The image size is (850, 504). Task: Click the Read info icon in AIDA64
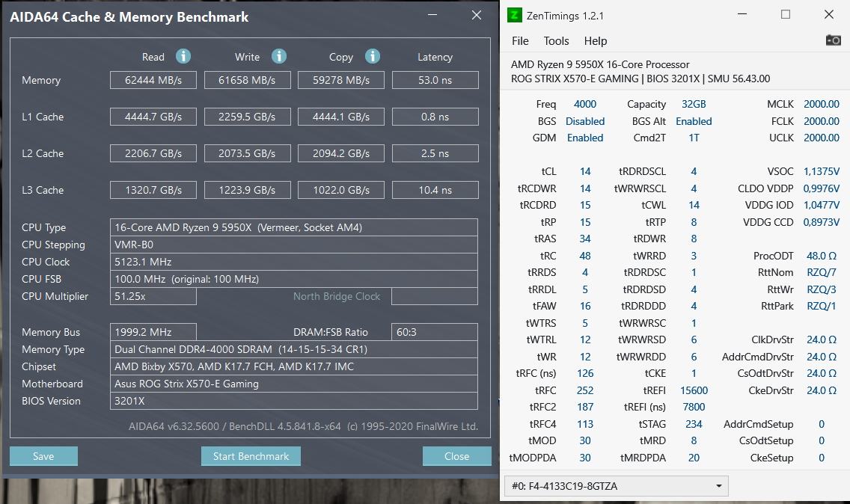coord(183,56)
